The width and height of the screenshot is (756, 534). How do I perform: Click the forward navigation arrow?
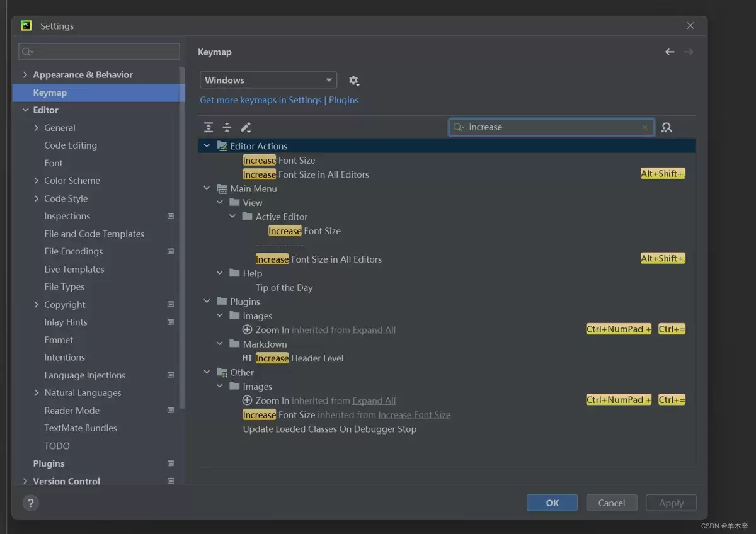click(689, 52)
